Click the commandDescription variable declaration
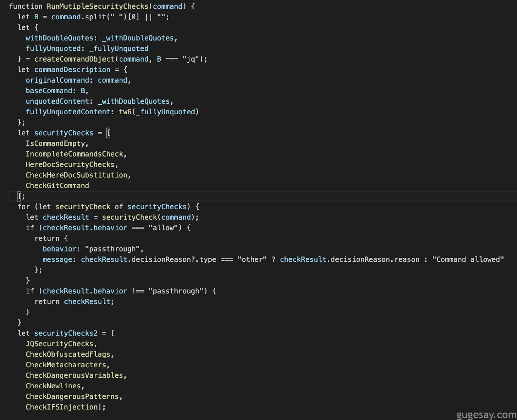 (72, 70)
